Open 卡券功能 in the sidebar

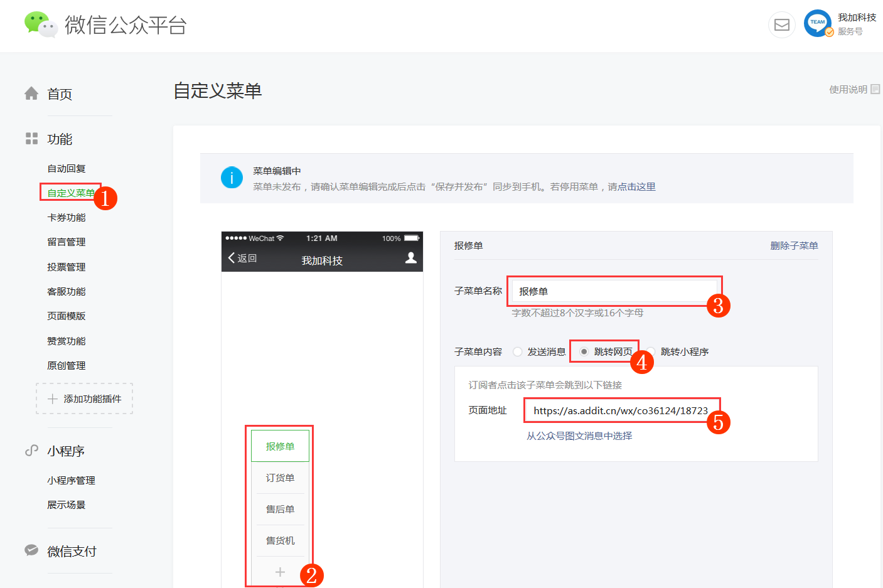(x=67, y=218)
